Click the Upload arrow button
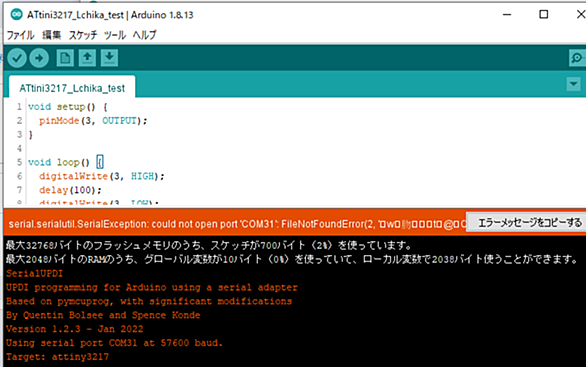 click(x=39, y=58)
